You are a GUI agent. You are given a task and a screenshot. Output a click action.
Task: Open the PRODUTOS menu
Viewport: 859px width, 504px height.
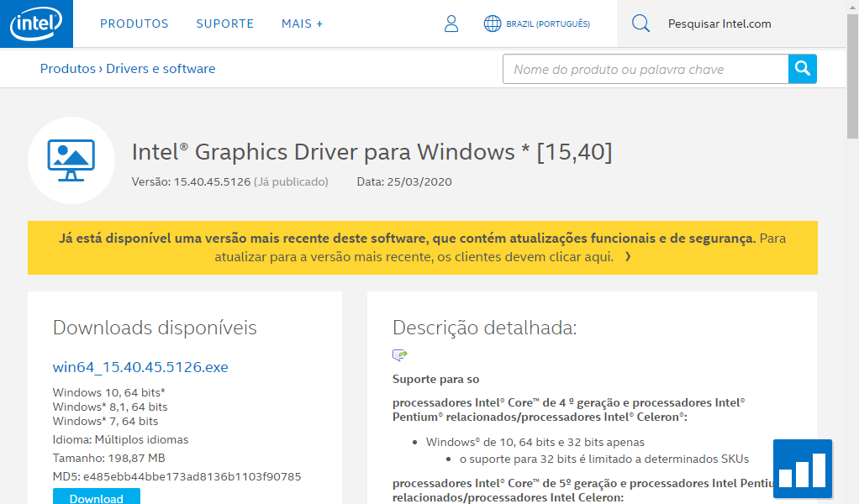pos(134,24)
